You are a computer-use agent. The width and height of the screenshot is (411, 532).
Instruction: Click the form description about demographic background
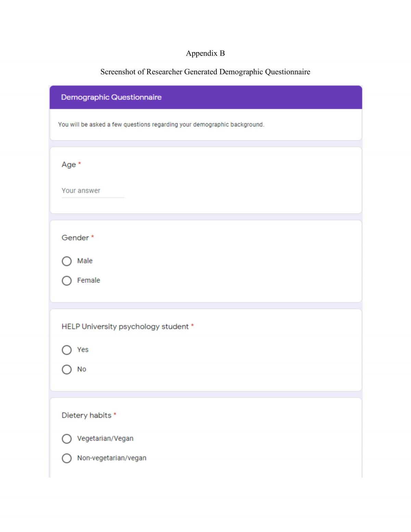click(161, 125)
